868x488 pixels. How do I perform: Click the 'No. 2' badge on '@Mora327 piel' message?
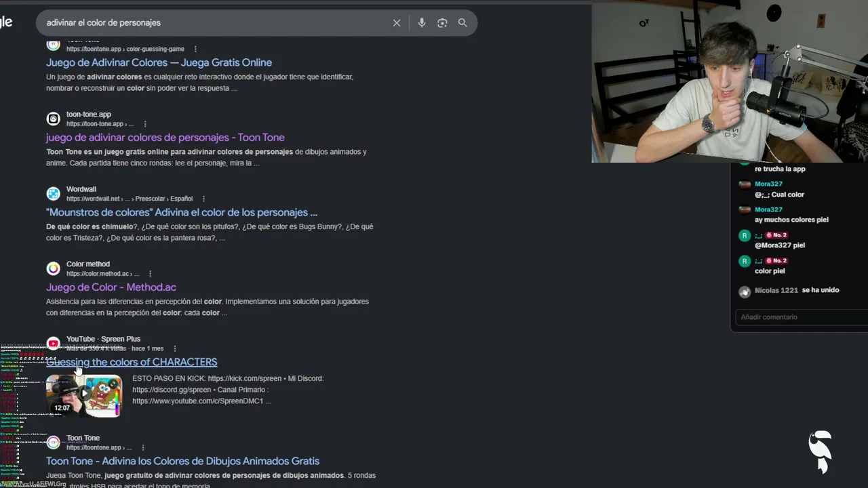(x=776, y=235)
